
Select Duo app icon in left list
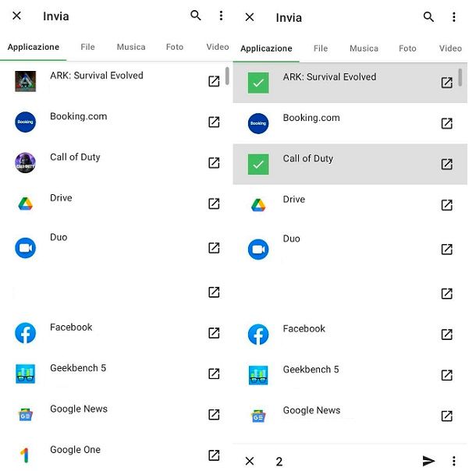(26, 248)
